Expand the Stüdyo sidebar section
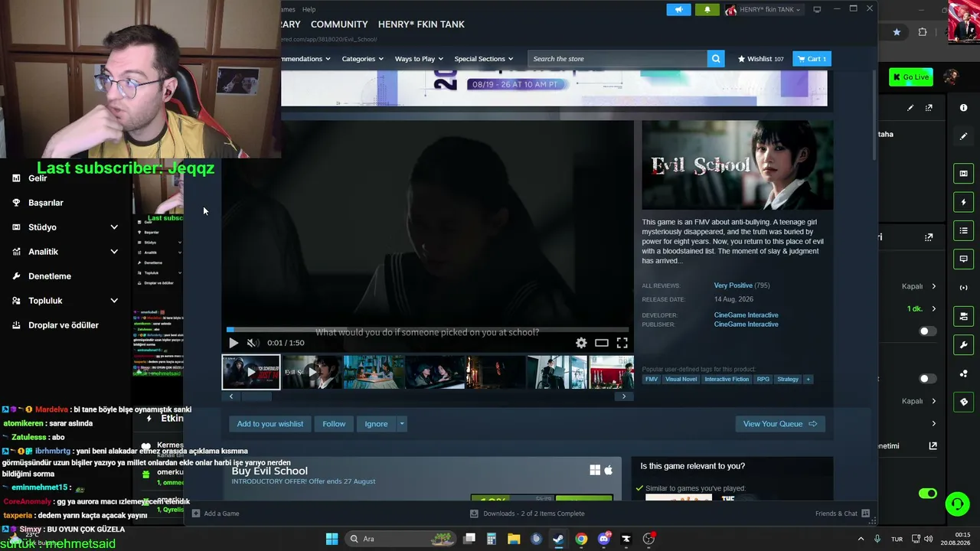The width and height of the screenshot is (980, 551). (x=114, y=227)
